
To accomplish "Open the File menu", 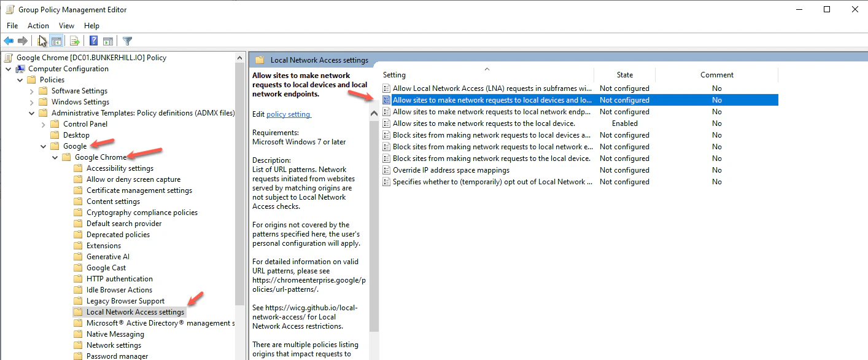I will (12, 26).
